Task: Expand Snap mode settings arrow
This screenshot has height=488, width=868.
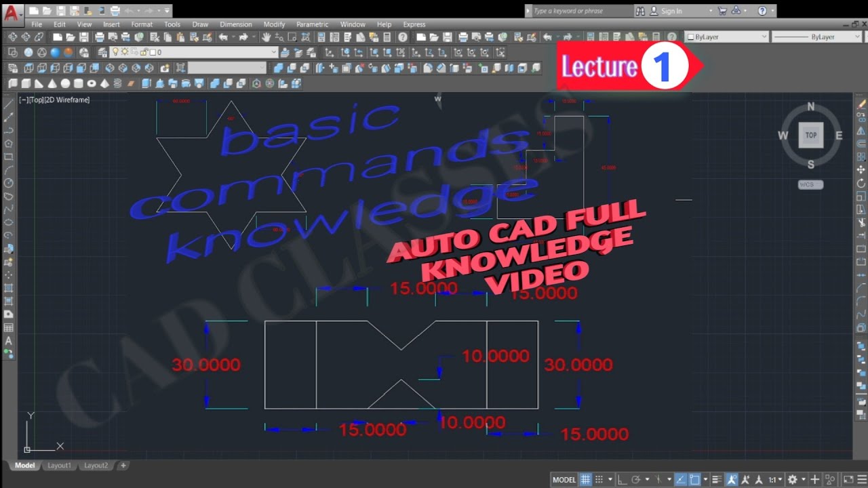Action: pos(610,480)
